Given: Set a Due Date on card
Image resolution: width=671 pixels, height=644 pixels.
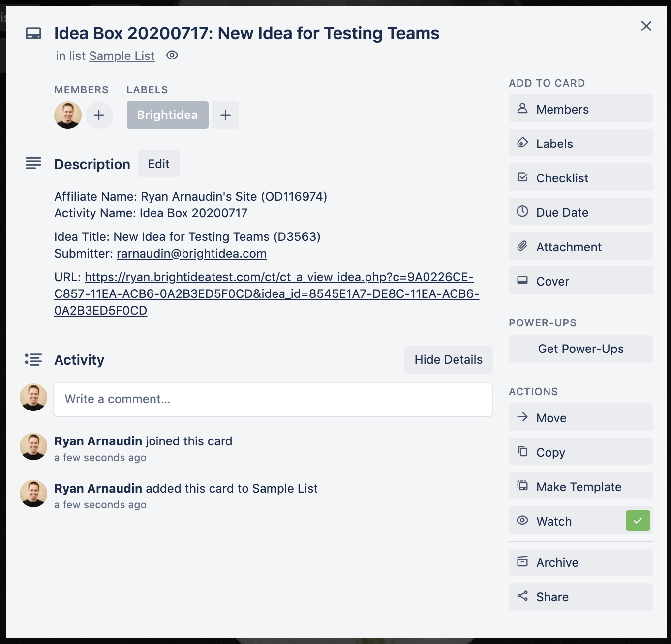Looking at the screenshot, I should tap(581, 212).
